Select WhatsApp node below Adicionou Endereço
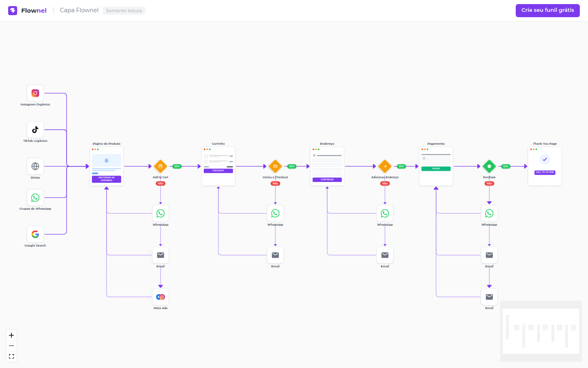 [385, 213]
